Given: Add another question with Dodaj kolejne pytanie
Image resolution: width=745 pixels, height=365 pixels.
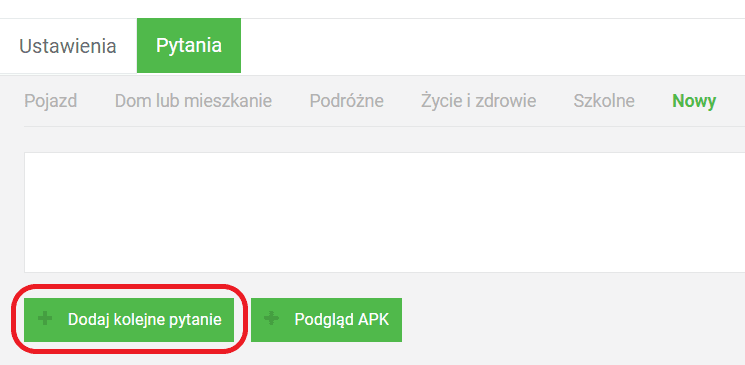Looking at the screenshot, I should click(x=129, y=320).
